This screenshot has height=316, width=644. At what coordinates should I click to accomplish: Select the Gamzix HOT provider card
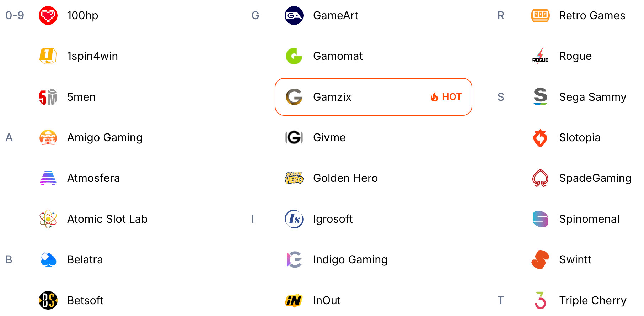pyautogui.click(x=374, y=97)
